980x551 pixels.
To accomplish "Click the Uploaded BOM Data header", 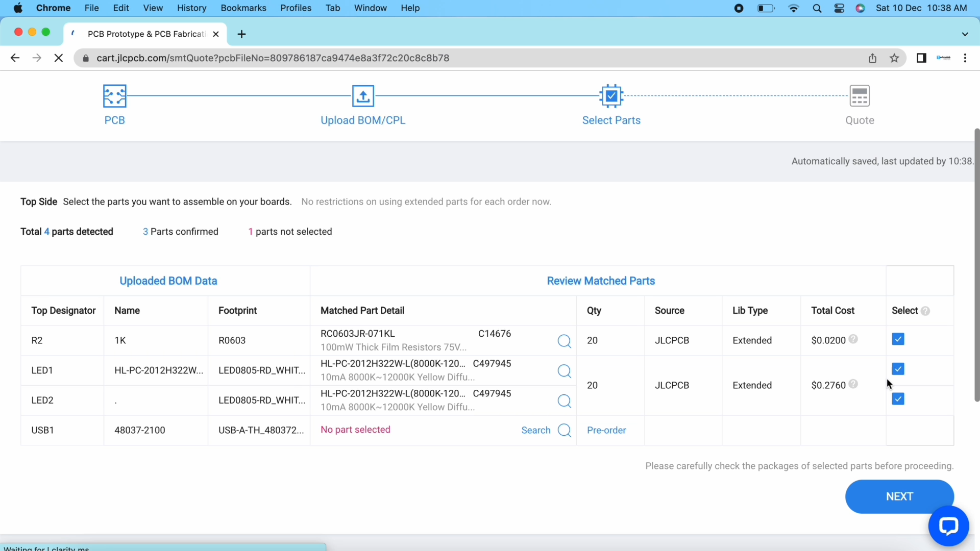I will click(168, 281).
